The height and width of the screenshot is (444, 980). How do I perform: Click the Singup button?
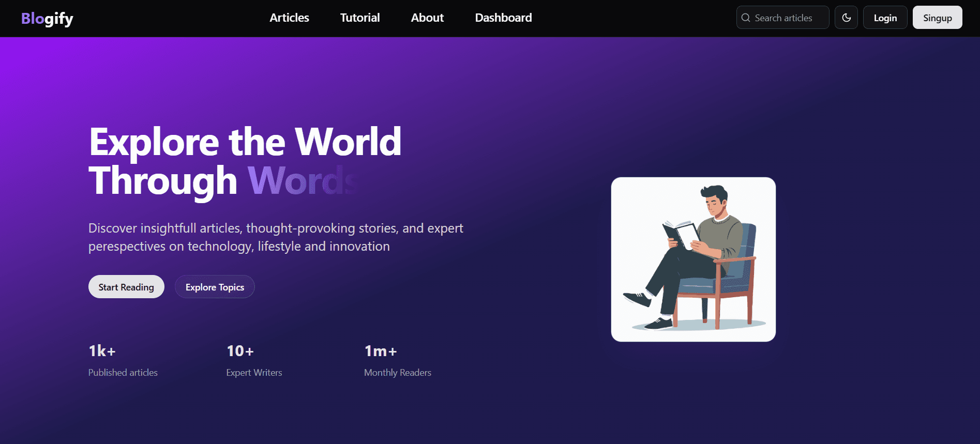click(937, 18)
